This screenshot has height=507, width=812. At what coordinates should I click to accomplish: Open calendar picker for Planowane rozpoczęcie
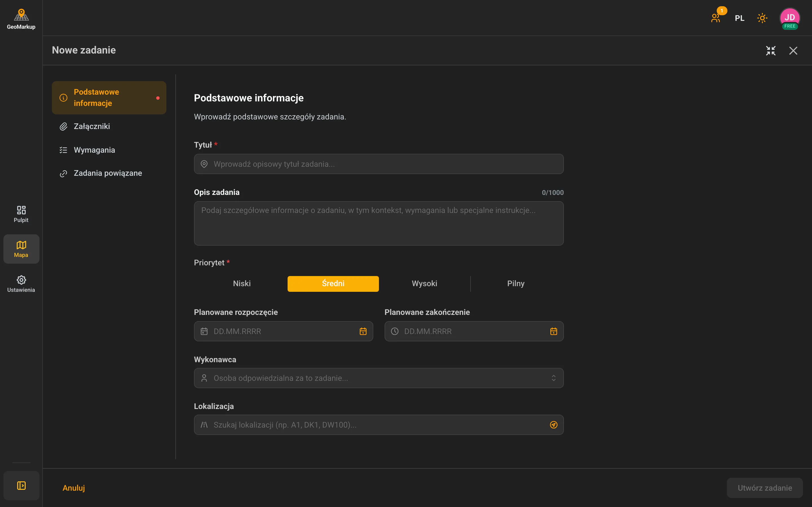coord(363,331)
